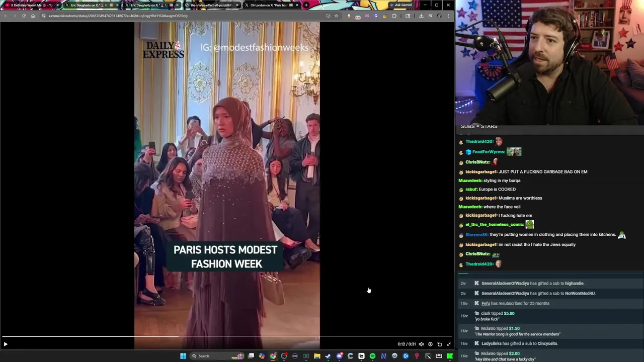Click chat username rabuf
Image resolution: width=644 pixels, height=362 pixels.
tap(471, 190)
